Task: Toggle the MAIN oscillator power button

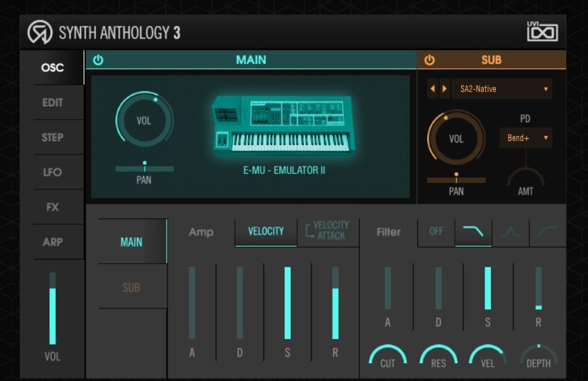Action: click(x=98, y=60)
